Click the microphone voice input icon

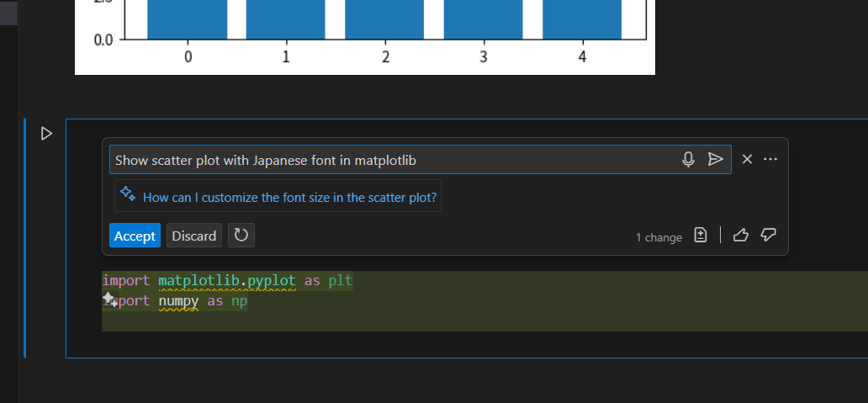click(x=688, y=159)
